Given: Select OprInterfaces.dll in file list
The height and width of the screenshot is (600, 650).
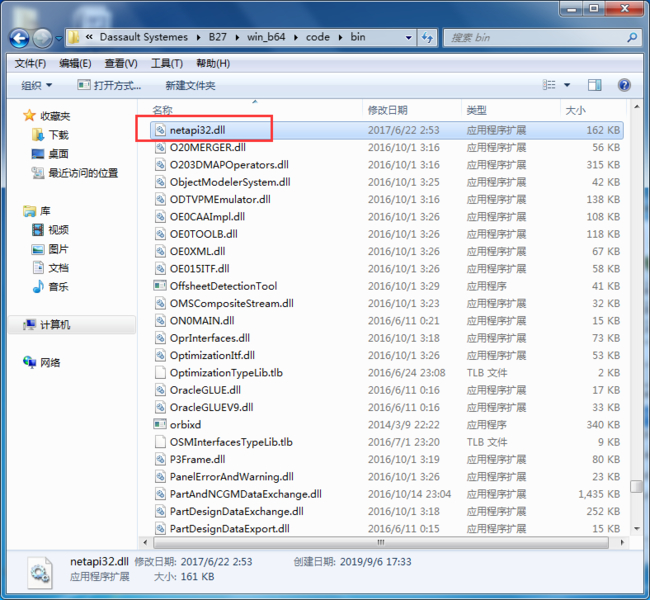Looking at the screenshot, I should click(210, 338).
